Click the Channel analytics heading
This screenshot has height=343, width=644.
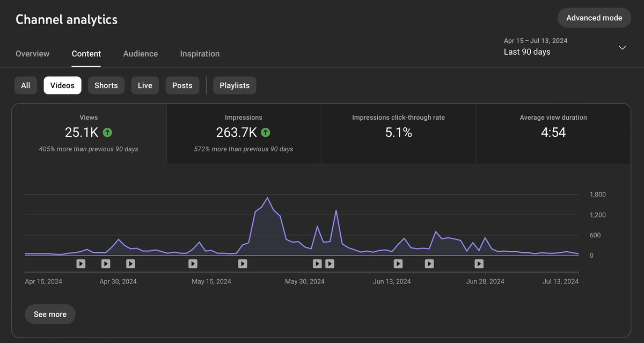tap(67, 19)
